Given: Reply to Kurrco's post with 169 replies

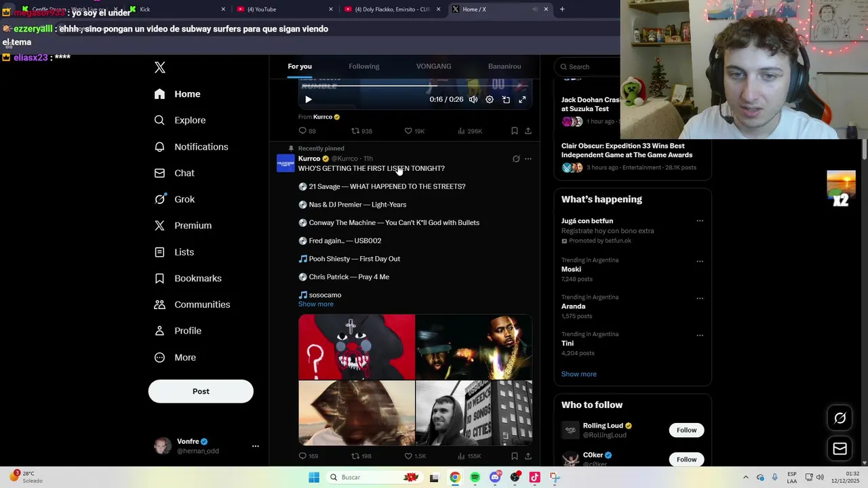Looking at the screenshot, I should pos(309,456).
